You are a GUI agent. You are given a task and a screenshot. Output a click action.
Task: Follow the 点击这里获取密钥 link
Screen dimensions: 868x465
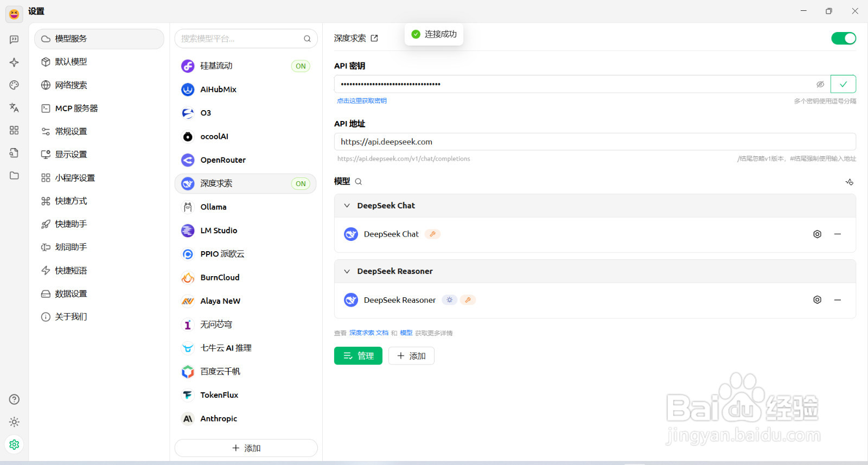coord(362,101)
